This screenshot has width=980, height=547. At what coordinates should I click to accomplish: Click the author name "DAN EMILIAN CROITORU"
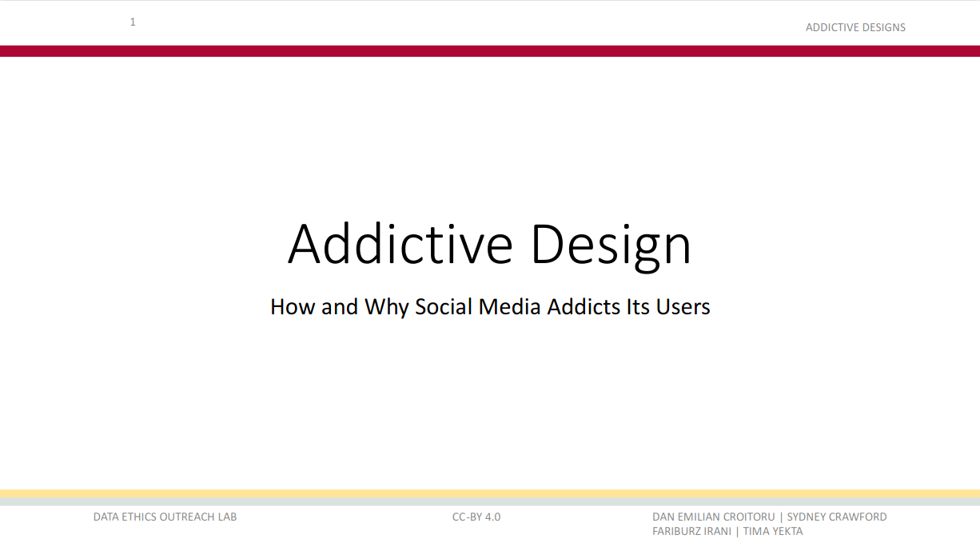(714, 517)
